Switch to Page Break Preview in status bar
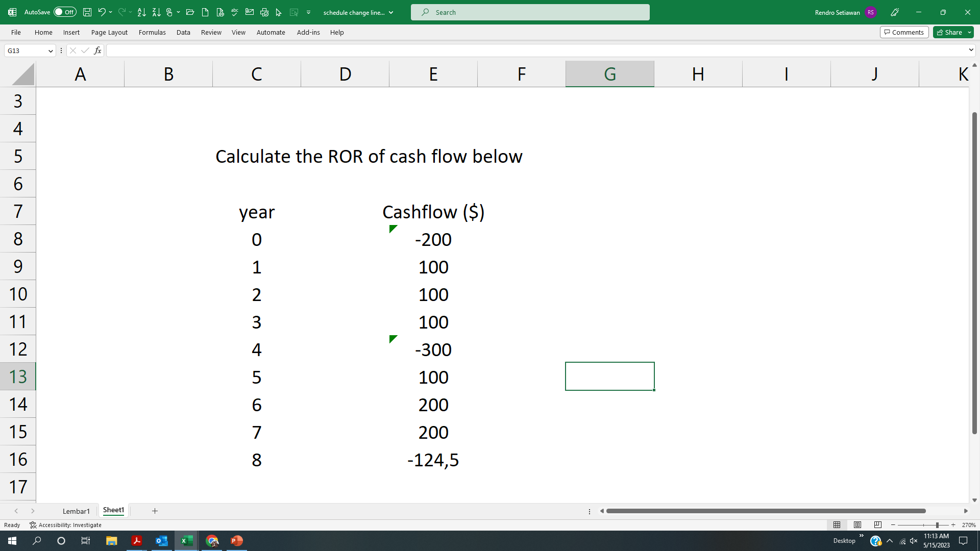This screenshot has height=551, width=980. click(877, 524)
